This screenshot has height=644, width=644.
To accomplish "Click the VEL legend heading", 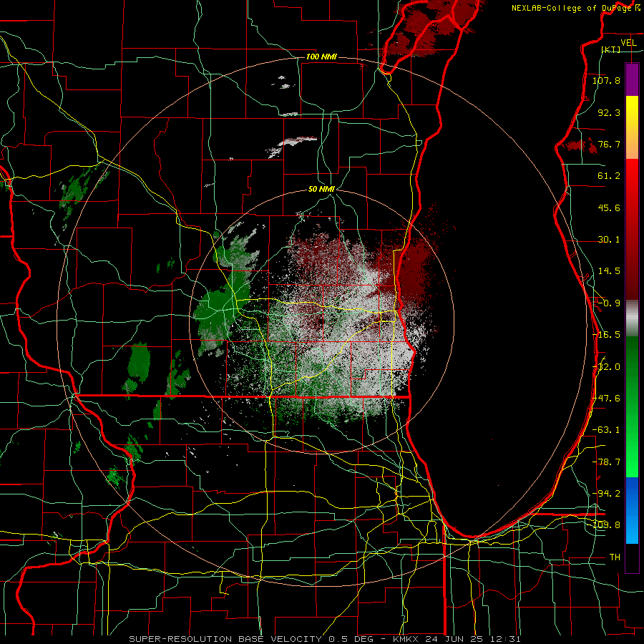I will coord(628,43).
